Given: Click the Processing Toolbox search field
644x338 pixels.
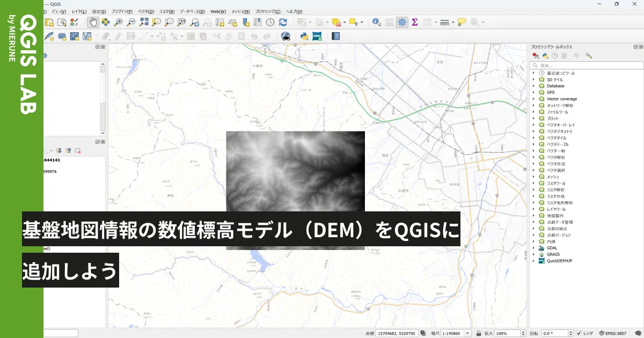Looking at the screenshot, I should coord(585,64).
